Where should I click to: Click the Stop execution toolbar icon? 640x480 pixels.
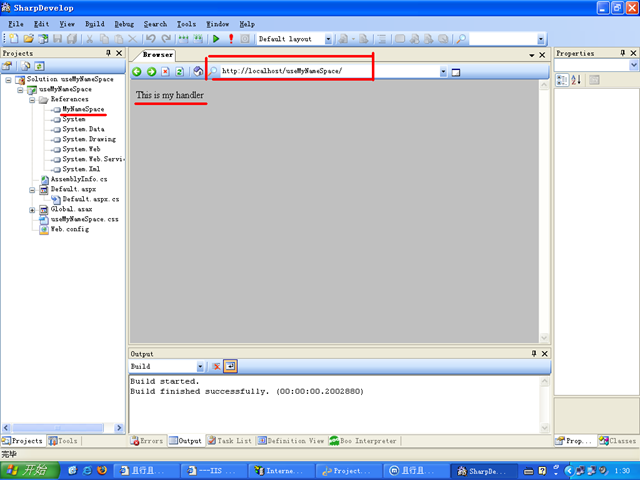(x=245, y=39)
